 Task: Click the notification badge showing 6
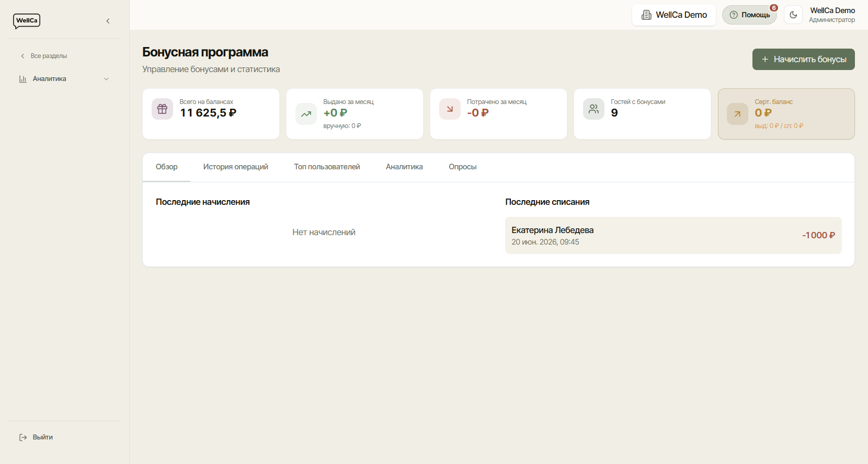774,8
